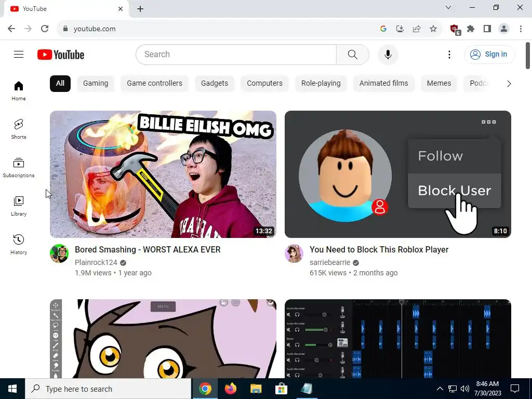Open the purple cartoon character video thumbnail
Screen dimensions: 532x399
(x=163, y=339)
